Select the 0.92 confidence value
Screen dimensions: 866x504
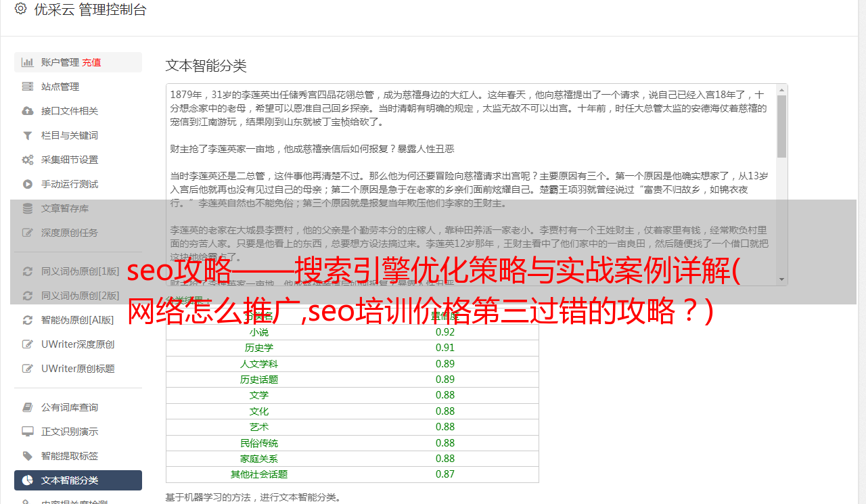pyautogui.click(x=445, y=332)
